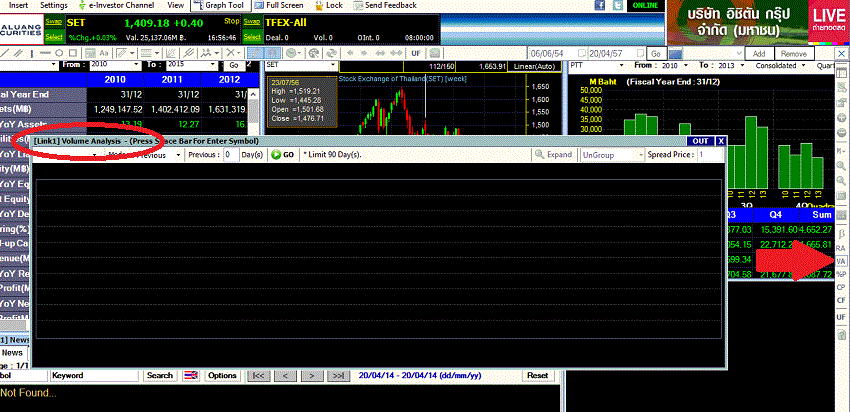
Task: Click Send Feedback
Action: tap(384, 5)
